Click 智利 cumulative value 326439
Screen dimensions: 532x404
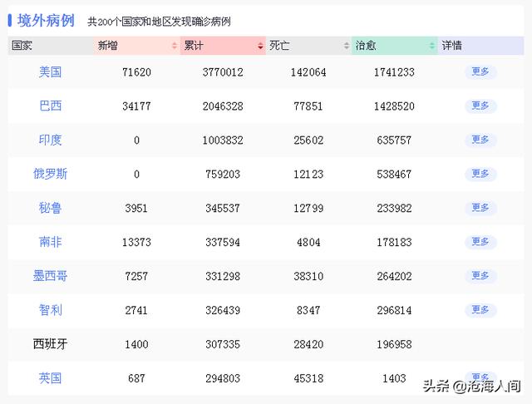click(223, 310)
